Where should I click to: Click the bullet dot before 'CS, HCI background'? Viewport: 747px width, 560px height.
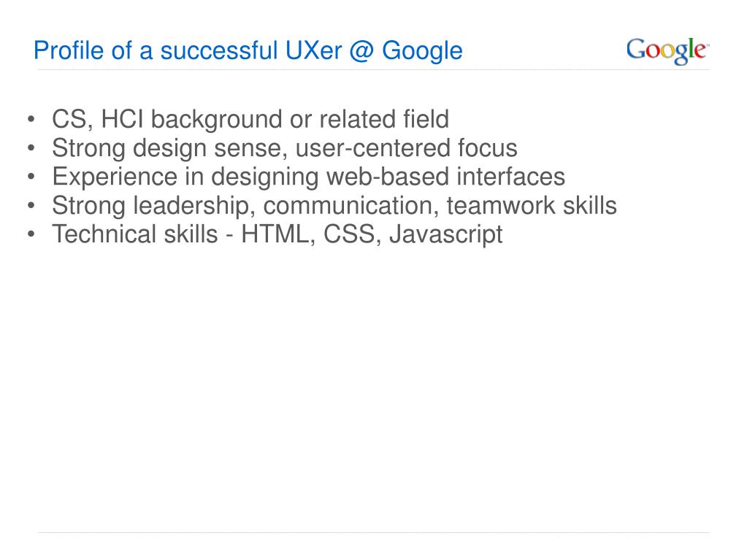31,118
